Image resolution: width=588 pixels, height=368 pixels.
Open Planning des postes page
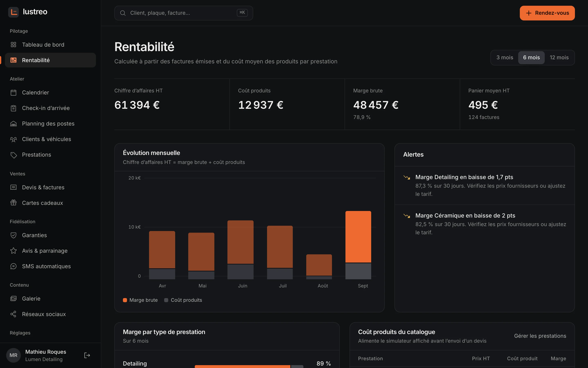tap(50, 124)
